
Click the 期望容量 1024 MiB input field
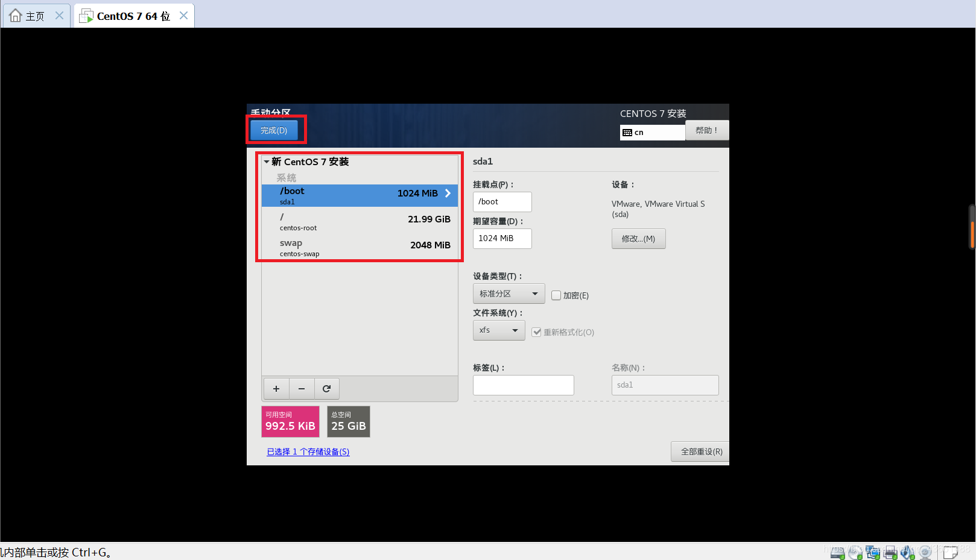(502, 239)
